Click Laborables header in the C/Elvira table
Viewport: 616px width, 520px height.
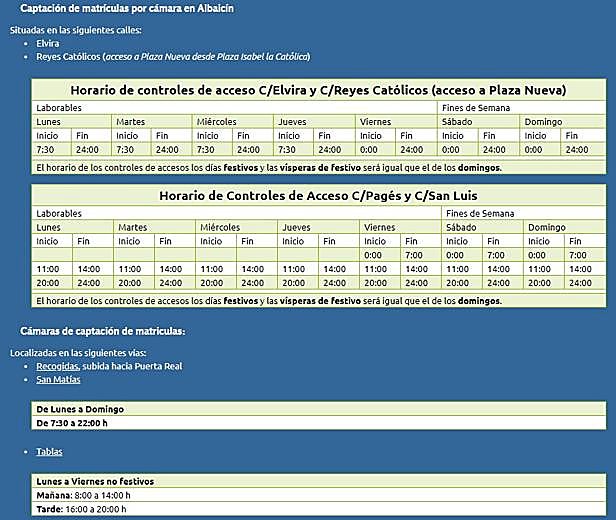coord(58,107)
